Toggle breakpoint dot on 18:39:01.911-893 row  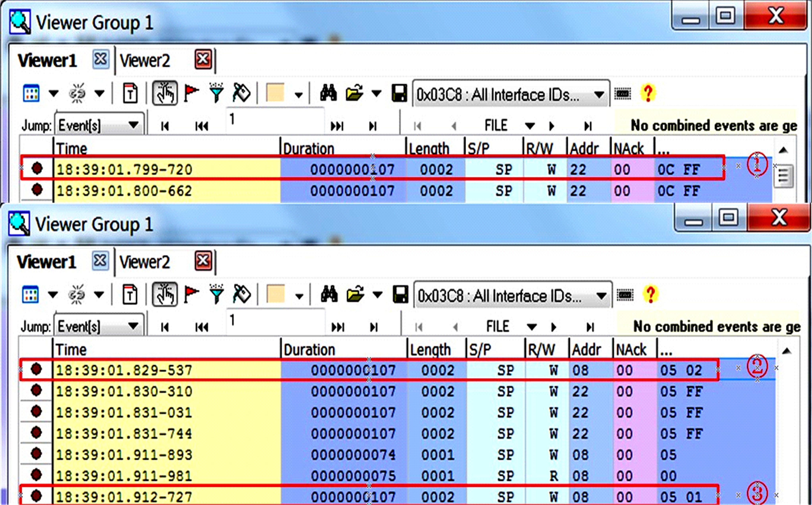36,454
